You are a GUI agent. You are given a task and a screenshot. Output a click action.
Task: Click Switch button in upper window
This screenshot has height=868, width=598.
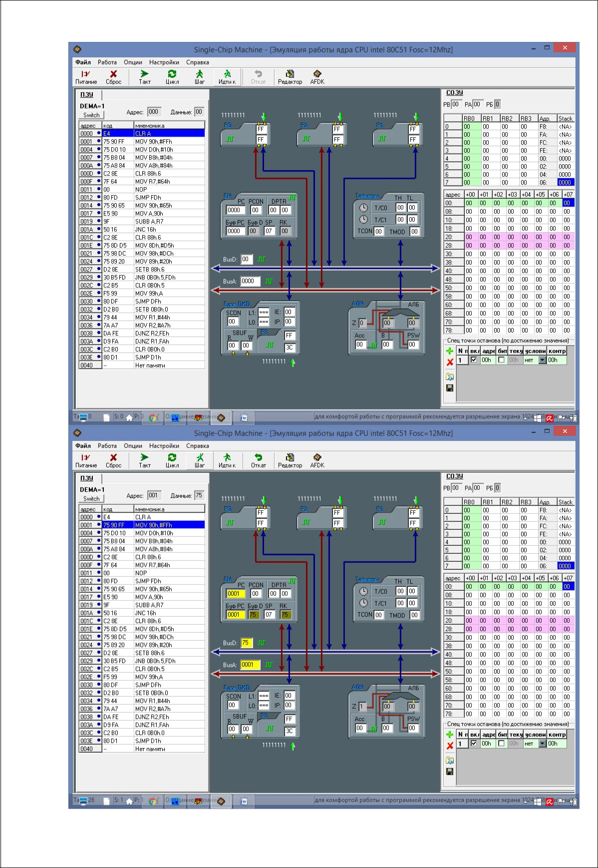coord(91,115)
